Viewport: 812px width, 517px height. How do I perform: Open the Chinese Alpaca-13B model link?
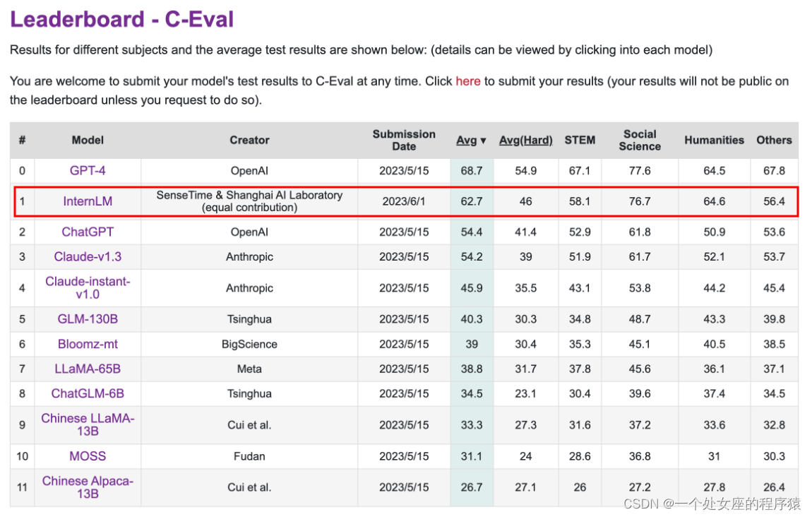coord(88,487)
